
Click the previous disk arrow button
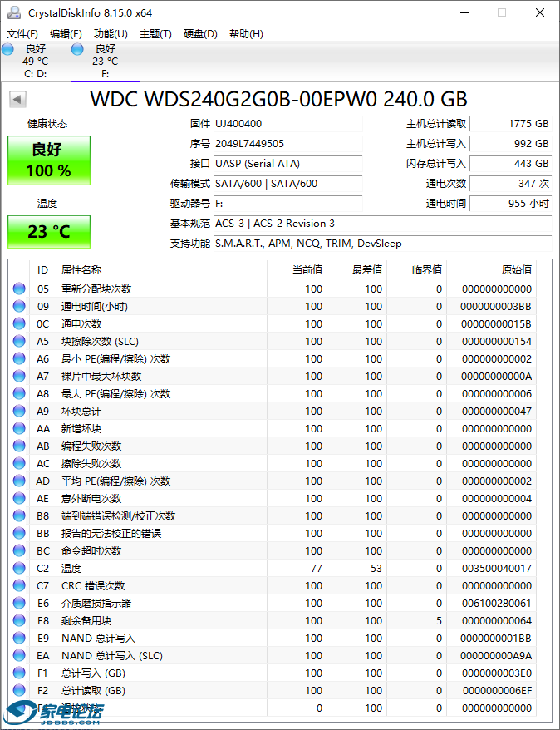point(17,99)
